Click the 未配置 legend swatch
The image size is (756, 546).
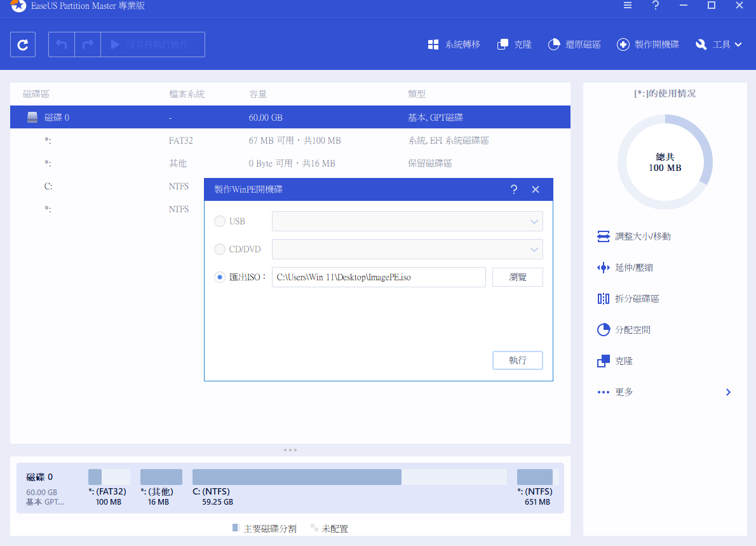click(314, 528)
